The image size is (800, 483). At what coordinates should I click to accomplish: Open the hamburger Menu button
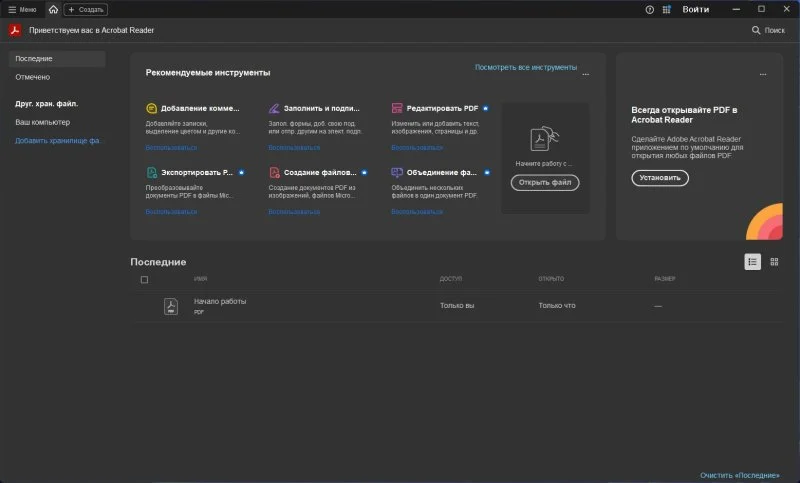click(22, 9)
